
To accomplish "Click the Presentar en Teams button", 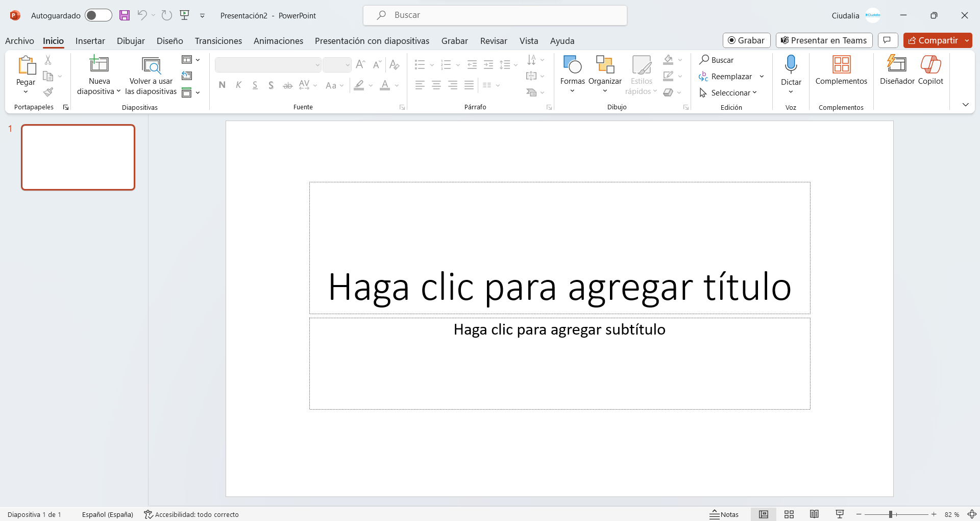I will (824, 40).
